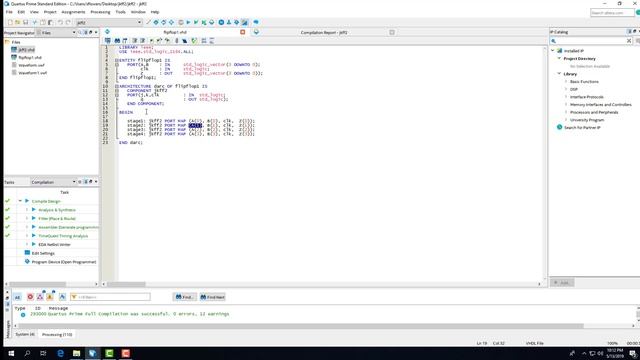The width and height of the screenshot is (640, 360).
Task: Open the Processing menu
Action: pyautogui.click(x=100, y=12)
